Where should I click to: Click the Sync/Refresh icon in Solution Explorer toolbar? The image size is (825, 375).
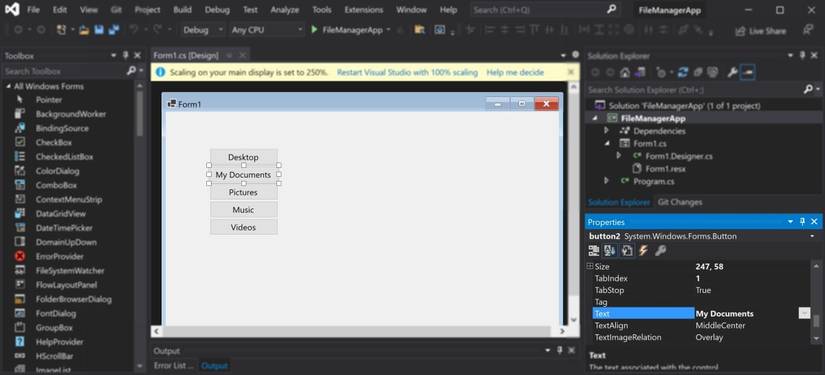[x=683, y=73]
